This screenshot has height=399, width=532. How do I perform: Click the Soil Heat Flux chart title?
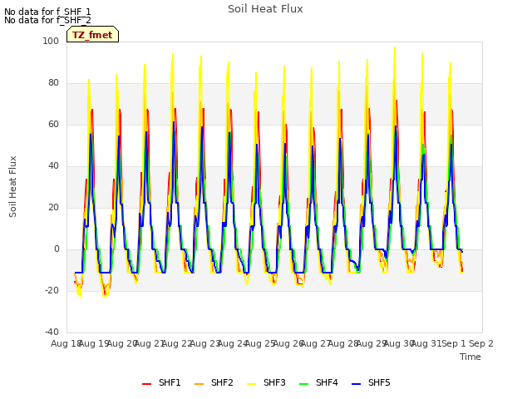tap(265, 9)
